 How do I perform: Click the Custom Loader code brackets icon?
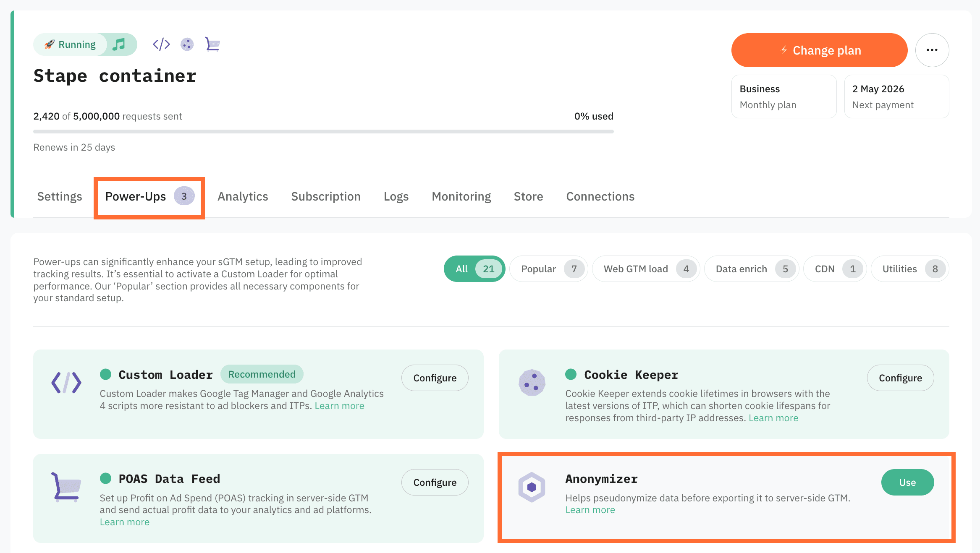[66, 382]
